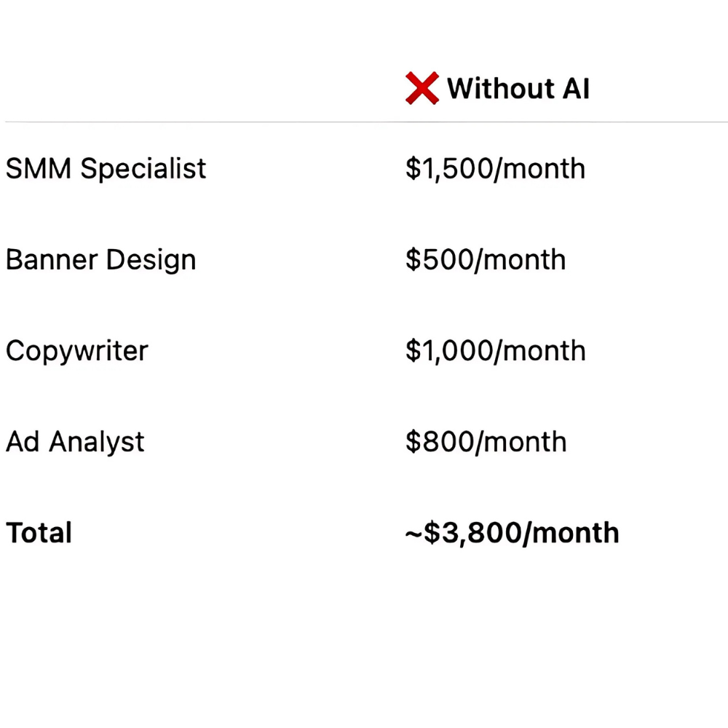Viewport: 728px width, 728px height.
Task: Select the $1,500/month price cell
Action: click(495, 169)
